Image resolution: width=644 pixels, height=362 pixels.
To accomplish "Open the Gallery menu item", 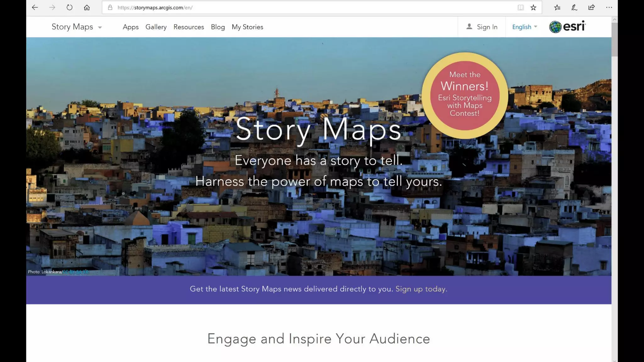I will point(156,27).
